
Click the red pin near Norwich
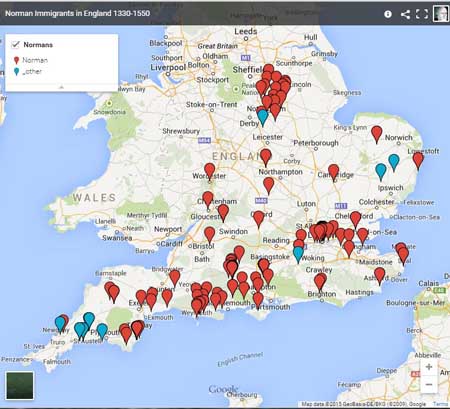point(377,134)
